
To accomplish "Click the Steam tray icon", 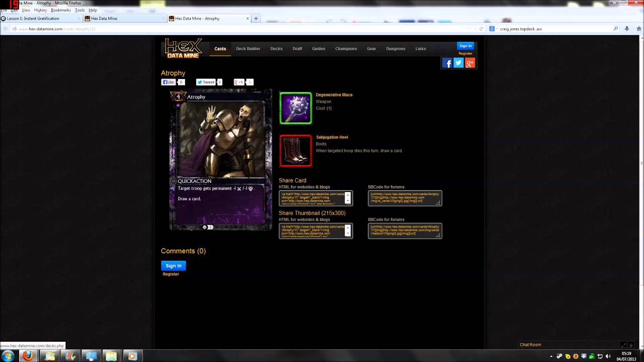I will point(559,356).
